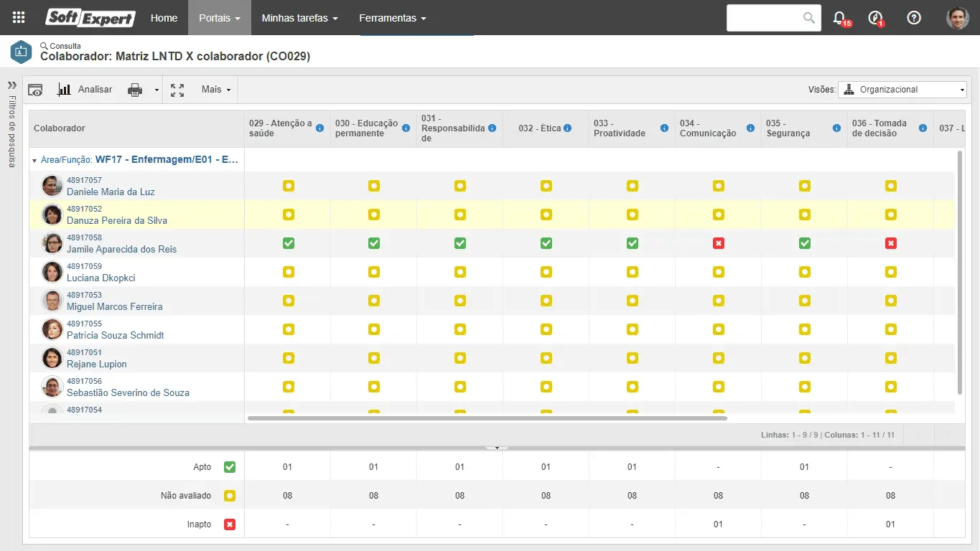Open collaborator Jamile Aparecida dos Reis
The width and height of the screenshot is (980, 551).
point(121,249)
